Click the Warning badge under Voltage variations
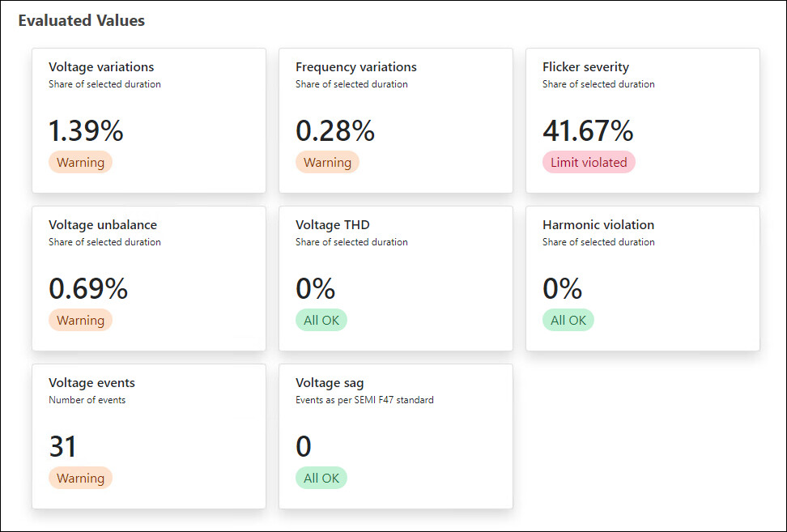The width and height of the screenshot is (787, 532). click(x=80, y=162)
